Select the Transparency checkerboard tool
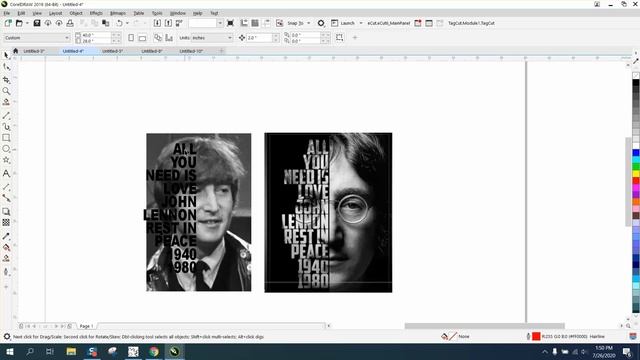This screenshot has height=360, width=640. [x=6, y=222]
